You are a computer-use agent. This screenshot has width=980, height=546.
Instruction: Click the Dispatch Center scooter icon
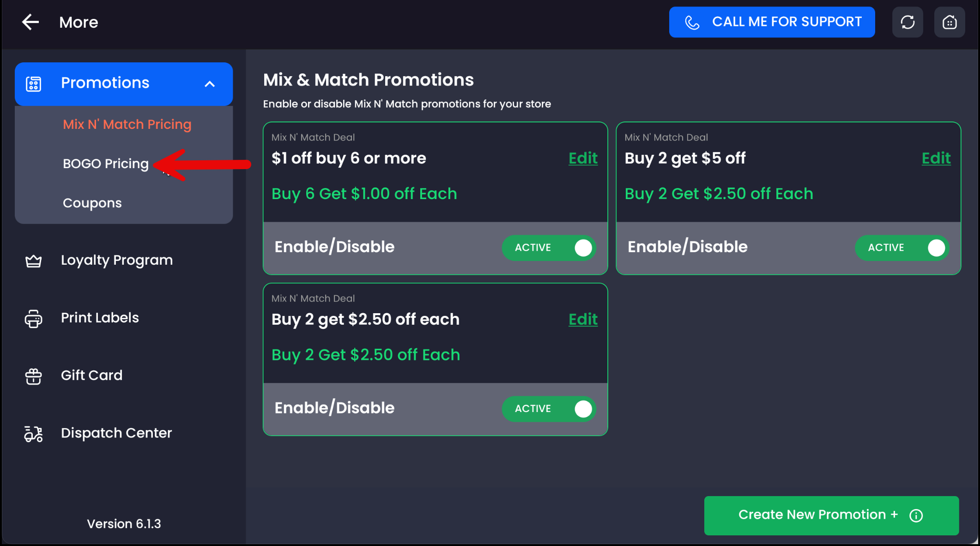coord(33,434)
